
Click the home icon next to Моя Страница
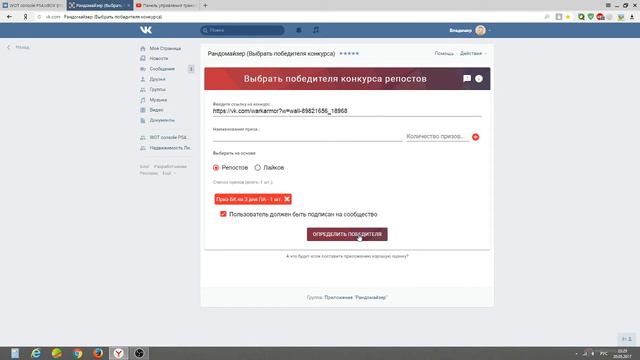pyautogui.click(x=143, y=48)
